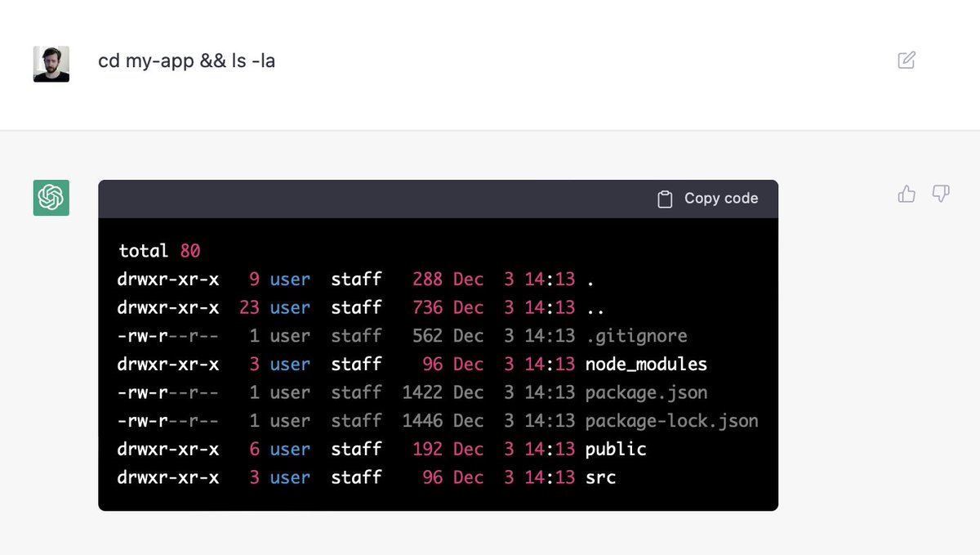Click the number 80 after total
The image size is (980, 555).
tap(190, 251)
